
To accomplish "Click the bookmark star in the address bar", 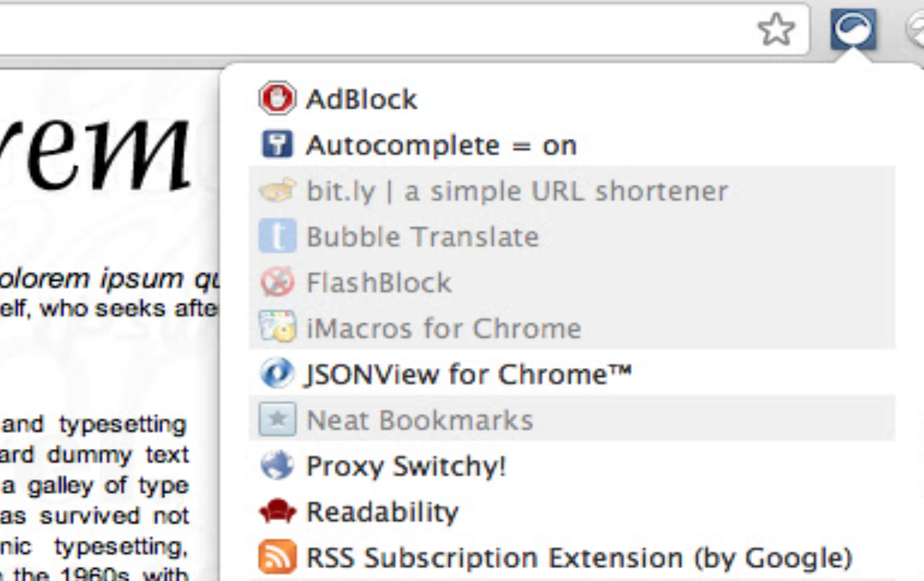I will click(776, 30).
